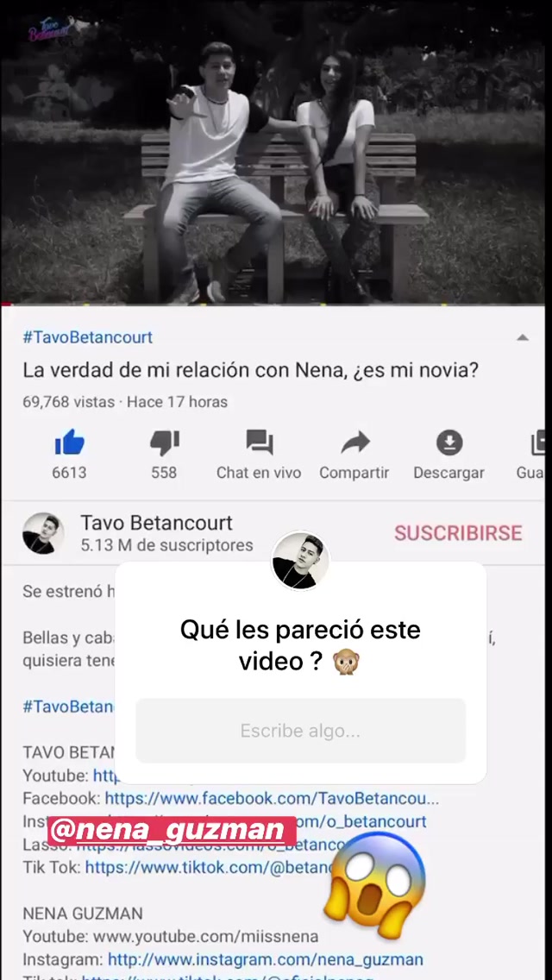
Task: Open the instagram.com/nena_guzman link
Action: point(265,959)
